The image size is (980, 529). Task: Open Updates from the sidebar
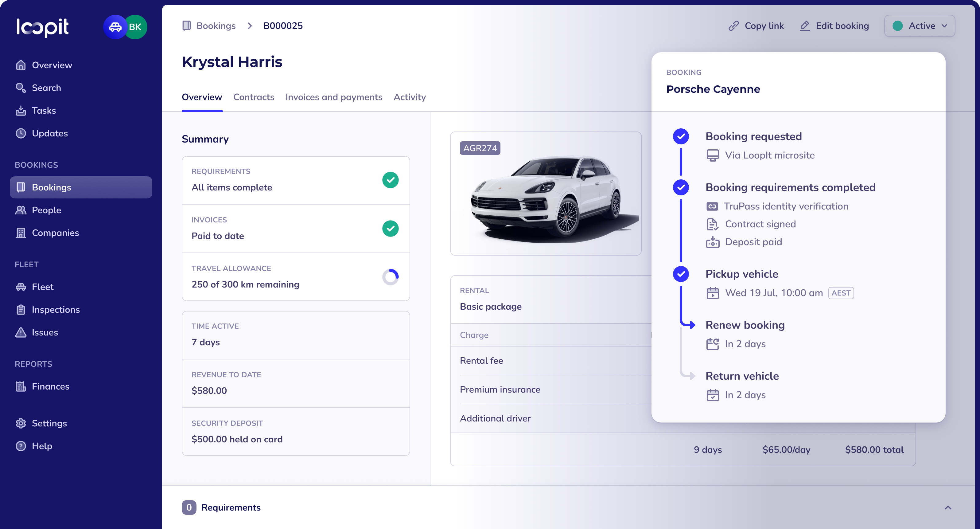(x=21, y=133)
